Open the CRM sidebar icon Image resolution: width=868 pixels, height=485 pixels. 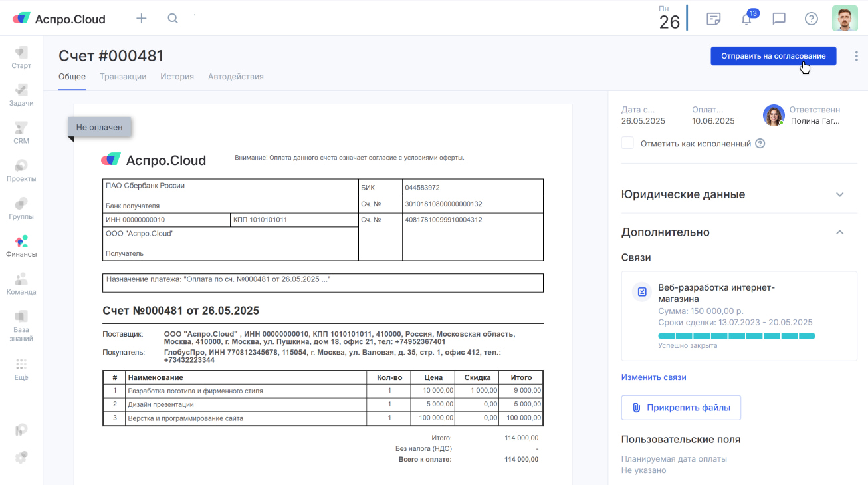pyautogui.click(x=21, y=132)
